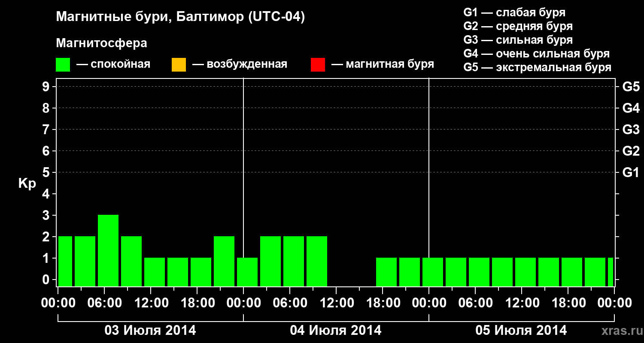Click the G2 label on the right axis
644x343 pixels.
point(631,151)
